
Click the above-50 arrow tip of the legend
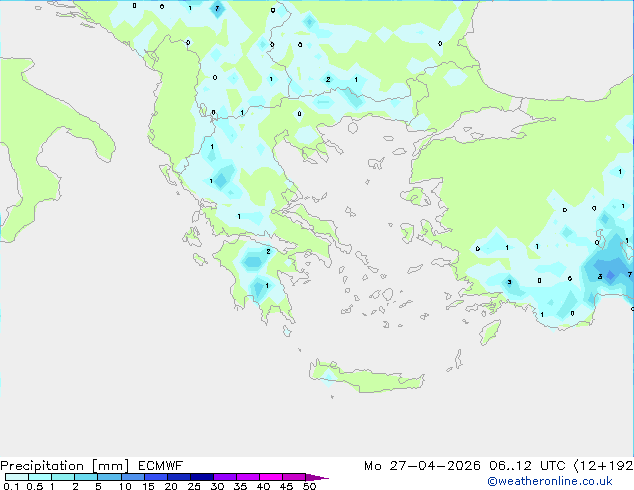click(x=317, y=477)
